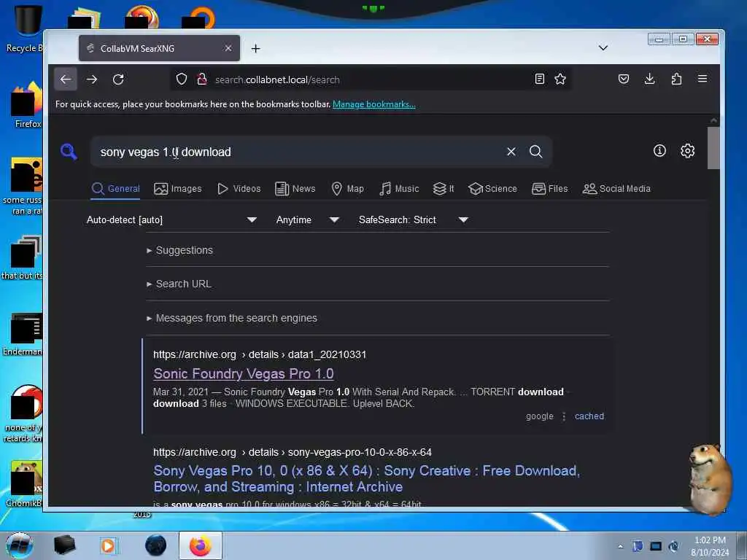Clear the search query with the X
Viewport: 747px width, 560px height.
point(511,152)
